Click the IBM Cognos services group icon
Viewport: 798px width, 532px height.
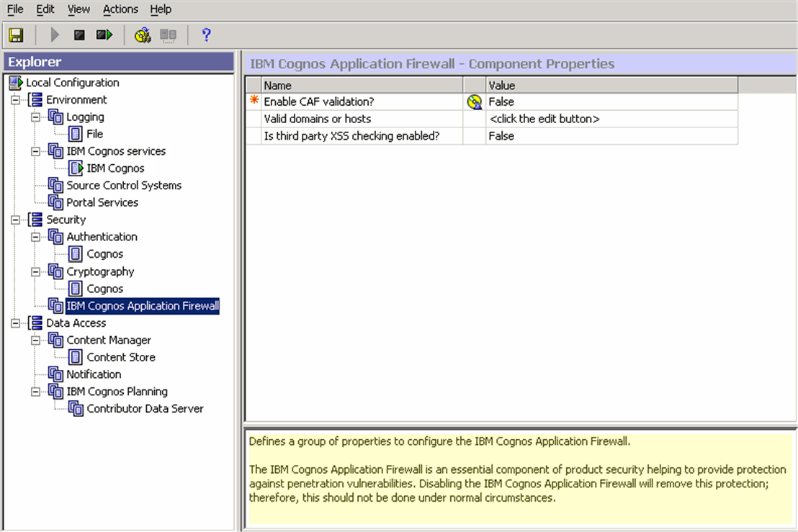tap(55, 151)
